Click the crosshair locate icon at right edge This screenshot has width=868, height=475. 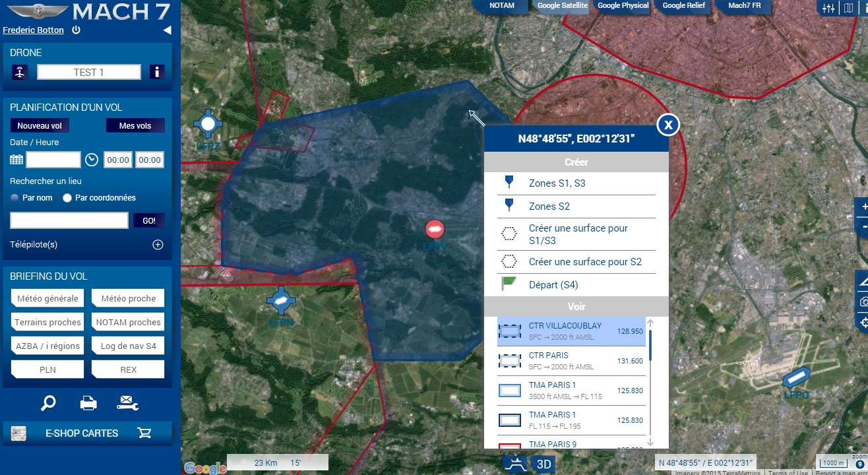click(x=863, y=323)
